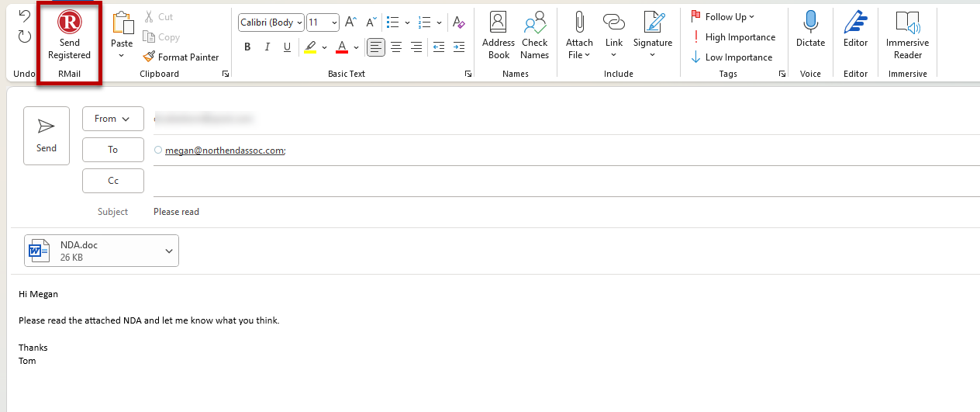Select Align Left paragraph alignment
Image resolution: width=980 pixels, height=412 pixels.
tap(376, 47)
